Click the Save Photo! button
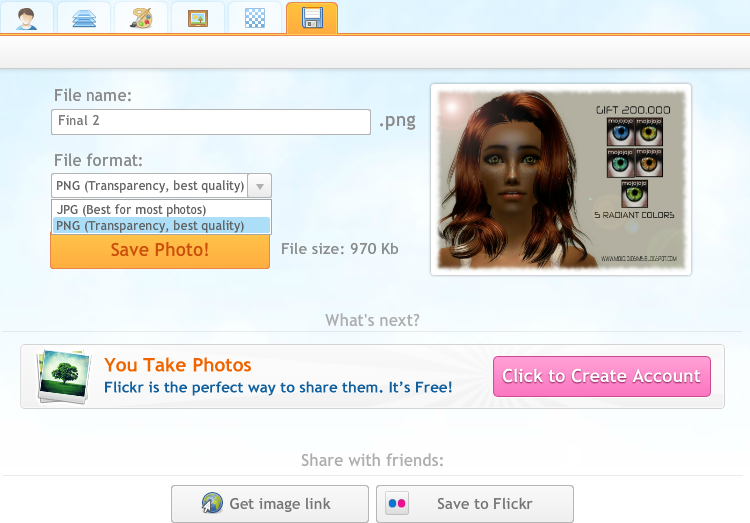Viewport: 750px width, 523px height. (x=160, y=250)
